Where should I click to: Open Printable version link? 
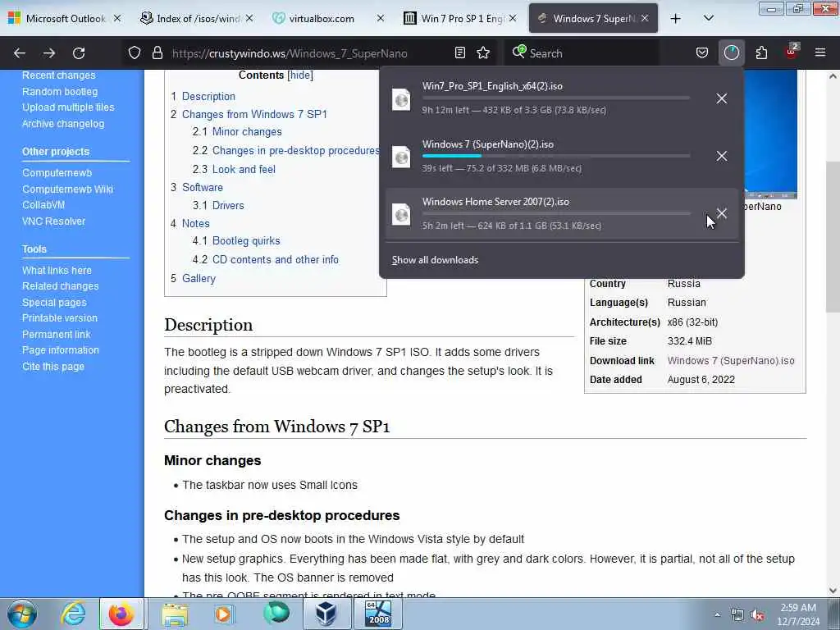60,318
